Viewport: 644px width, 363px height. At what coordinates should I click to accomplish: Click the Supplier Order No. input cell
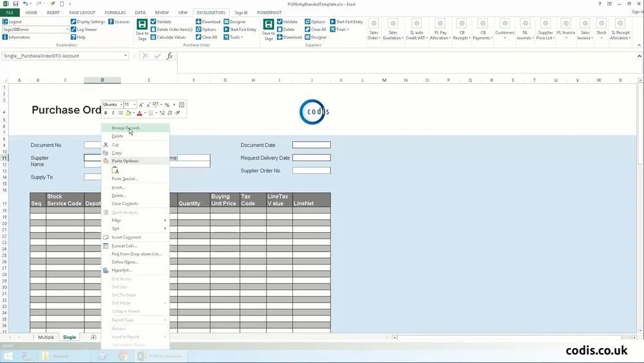(x=311, y=170)
